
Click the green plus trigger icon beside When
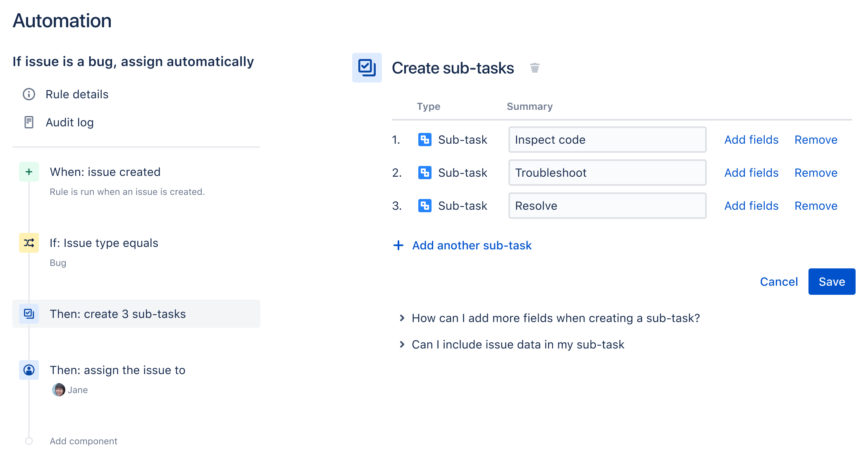coord(28,172)
